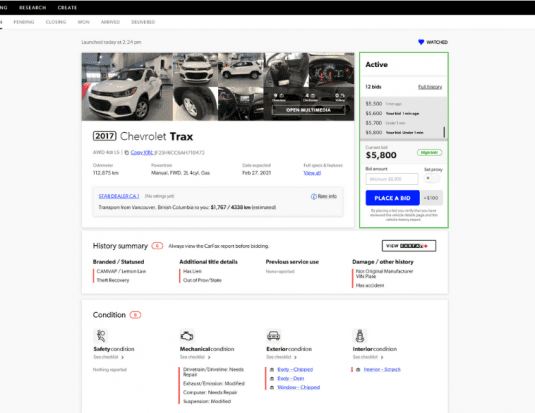Open the Star Dealer CA 1 link
The width and height of the screenshot is (535, 413).
coord(119,196)
